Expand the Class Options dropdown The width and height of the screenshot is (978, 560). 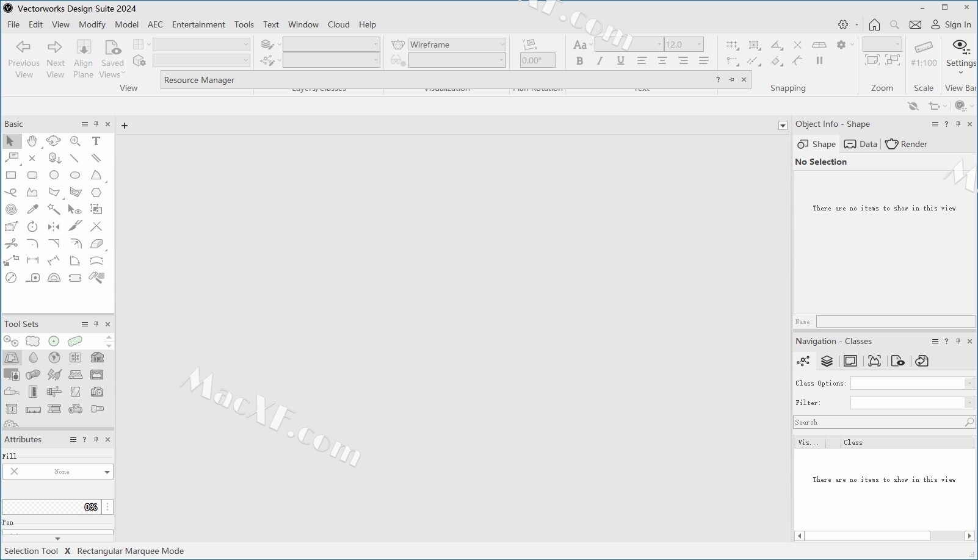pyautogui.click(x=969, y=383)
